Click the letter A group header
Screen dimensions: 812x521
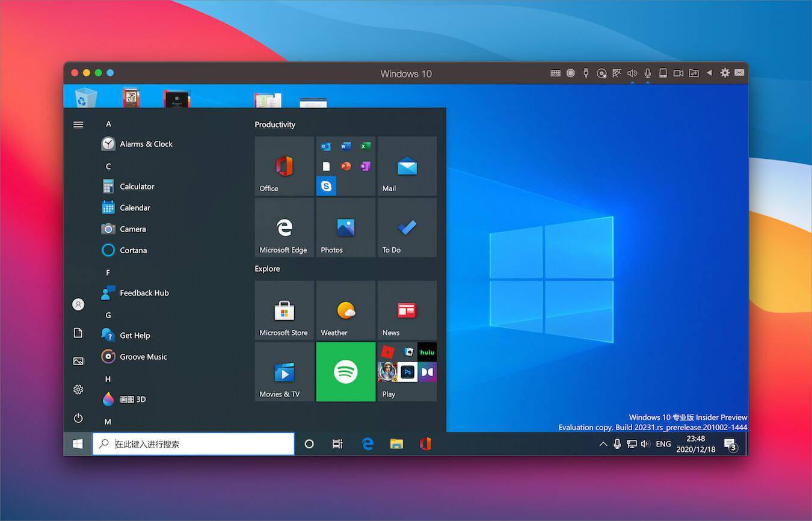[x=108, y=124]
